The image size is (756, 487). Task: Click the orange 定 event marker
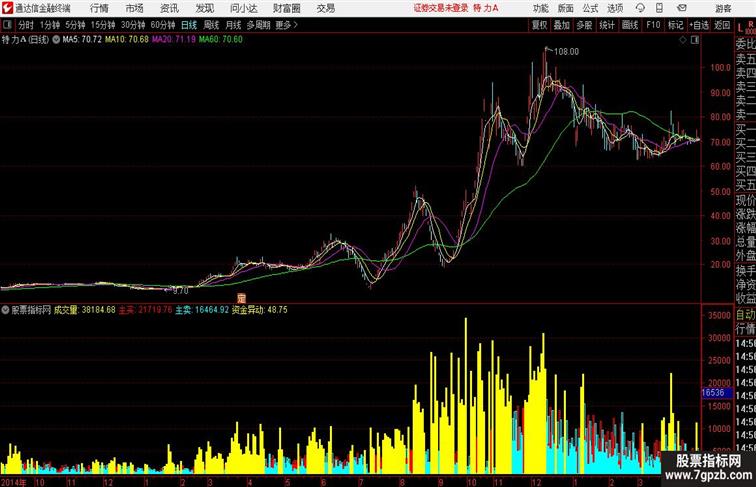242,298
